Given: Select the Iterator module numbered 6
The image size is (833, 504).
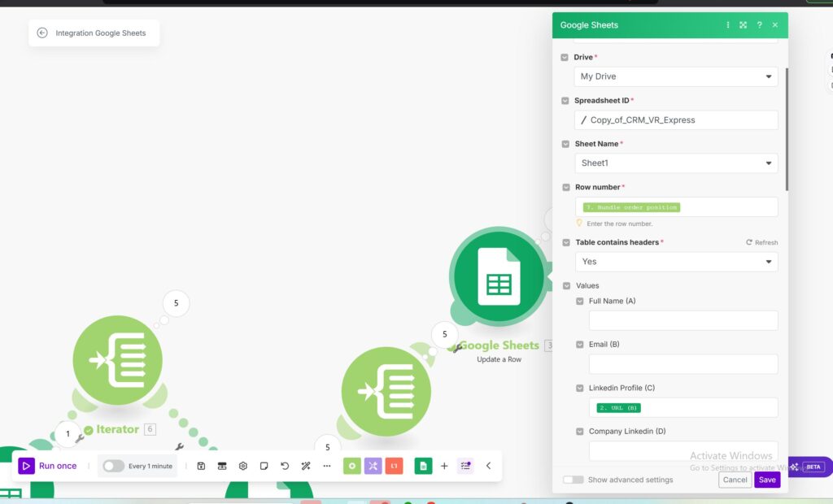Looking at the screenshot, I should [117, 360].
